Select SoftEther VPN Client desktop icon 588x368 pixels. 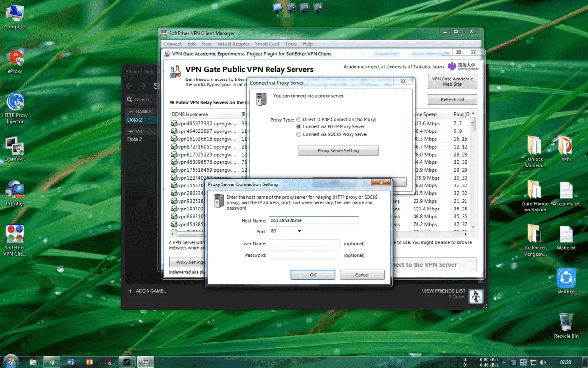[x=15, y=240]
